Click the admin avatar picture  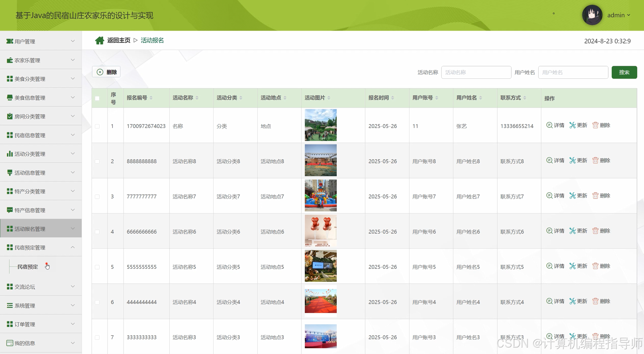coord(592,15)
